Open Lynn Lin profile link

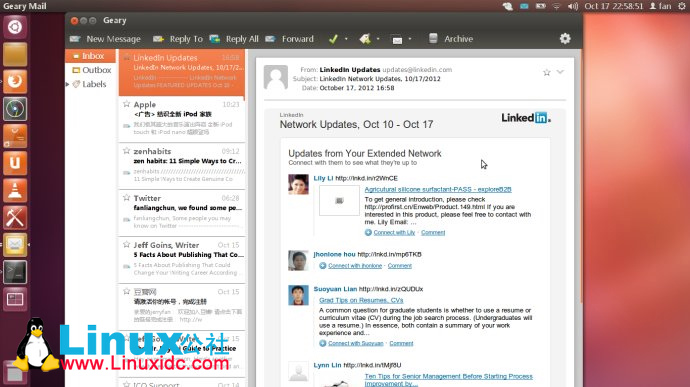[x=327, y=365]
